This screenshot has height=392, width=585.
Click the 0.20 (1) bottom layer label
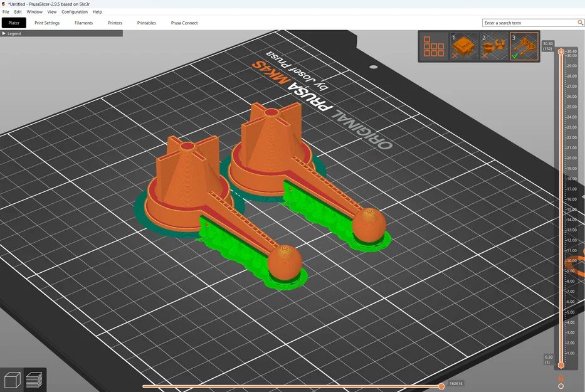[549, 359]
